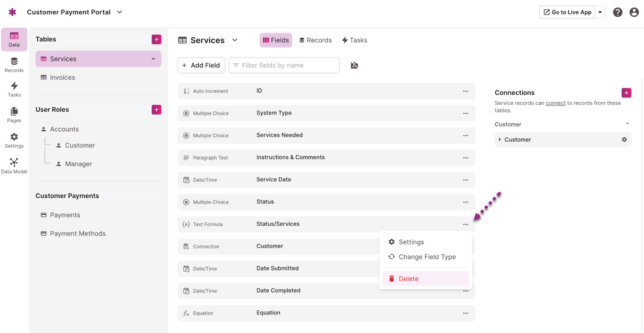
Task: Choose Delete in the field context menu
Action: click(408, 279)
